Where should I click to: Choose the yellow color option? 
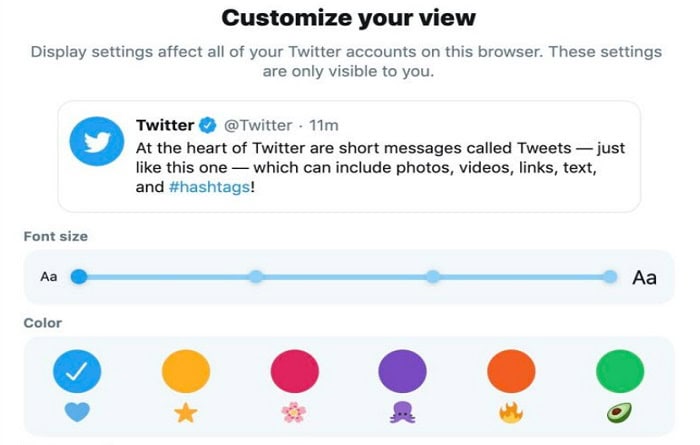[186, 371]
